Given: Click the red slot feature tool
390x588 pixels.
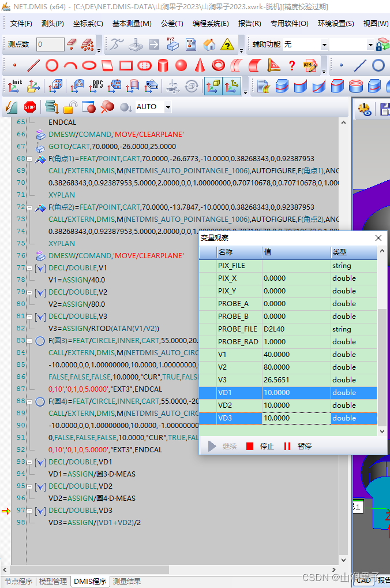Looking at the screenshot, I should 145,66.
